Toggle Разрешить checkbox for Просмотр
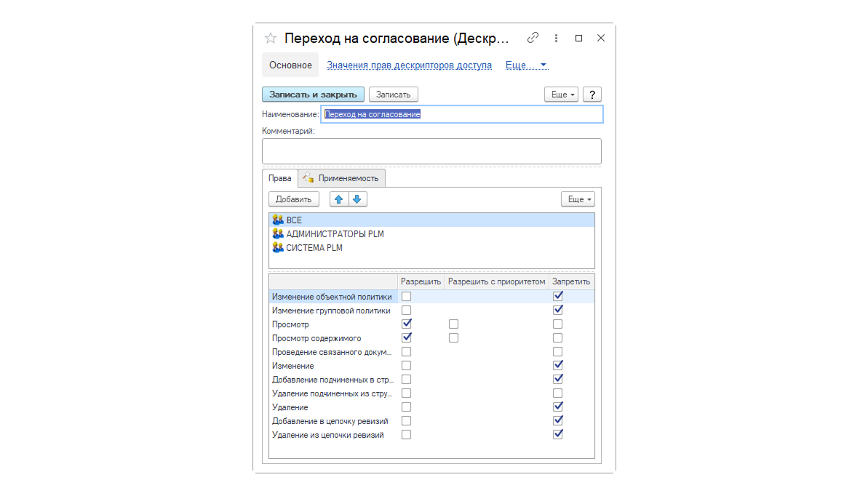 pos(406,324)
